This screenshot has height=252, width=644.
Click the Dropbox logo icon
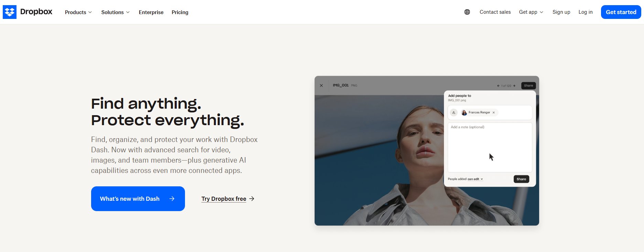10,12
